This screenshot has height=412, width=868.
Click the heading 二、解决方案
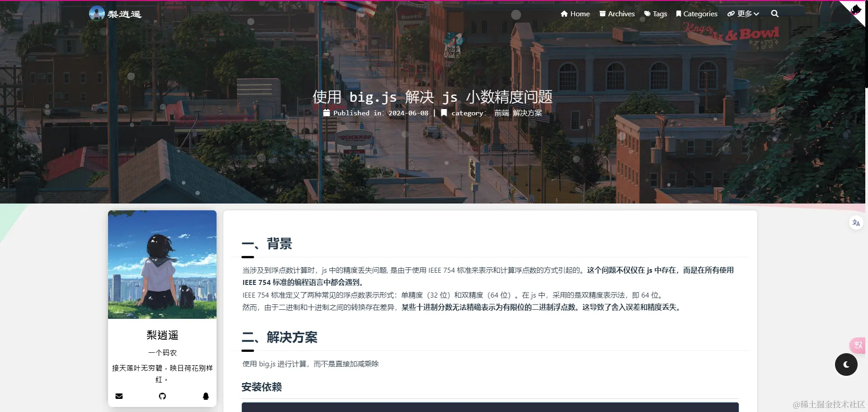click(279, 337)
